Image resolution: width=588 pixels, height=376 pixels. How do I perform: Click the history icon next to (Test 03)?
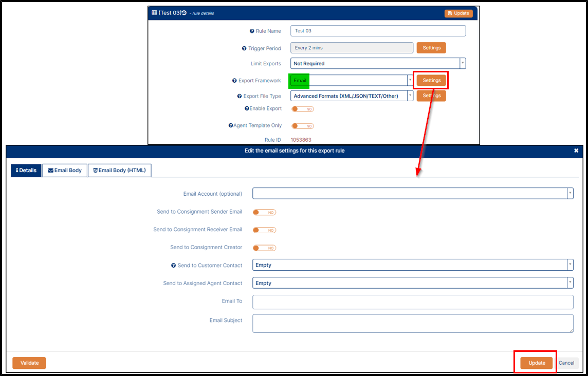point(184,13)
